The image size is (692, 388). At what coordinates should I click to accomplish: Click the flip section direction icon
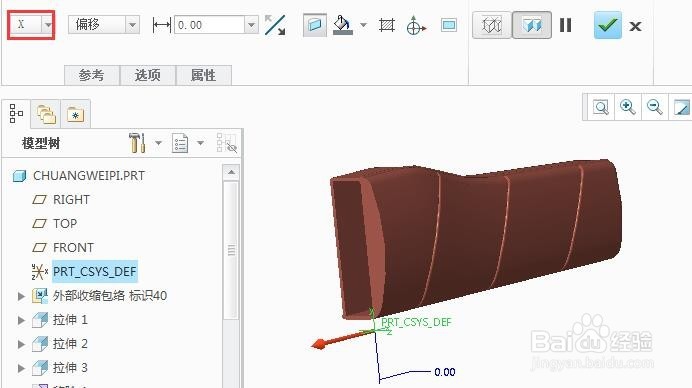(x=275, y=25)
